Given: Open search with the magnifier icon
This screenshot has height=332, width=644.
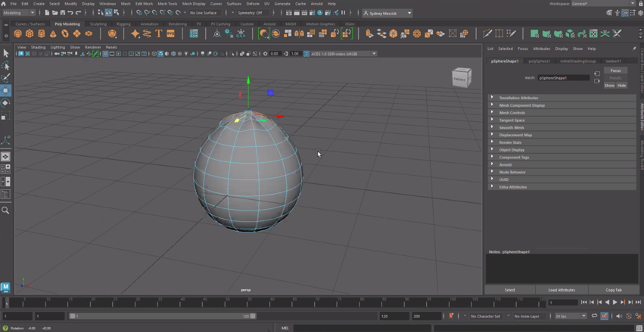Looking at the screenshot, I should click(x=6, y=210).
